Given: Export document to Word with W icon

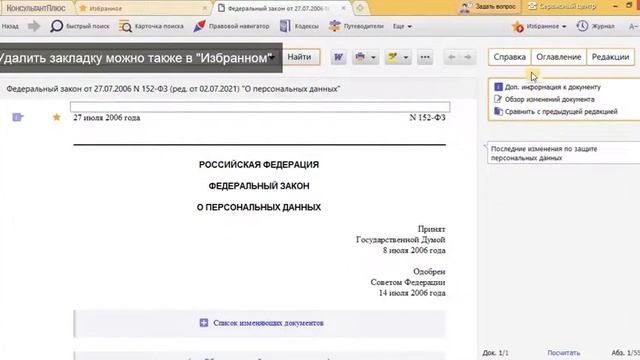Looking at the screenshot, I should click(338, 58).
